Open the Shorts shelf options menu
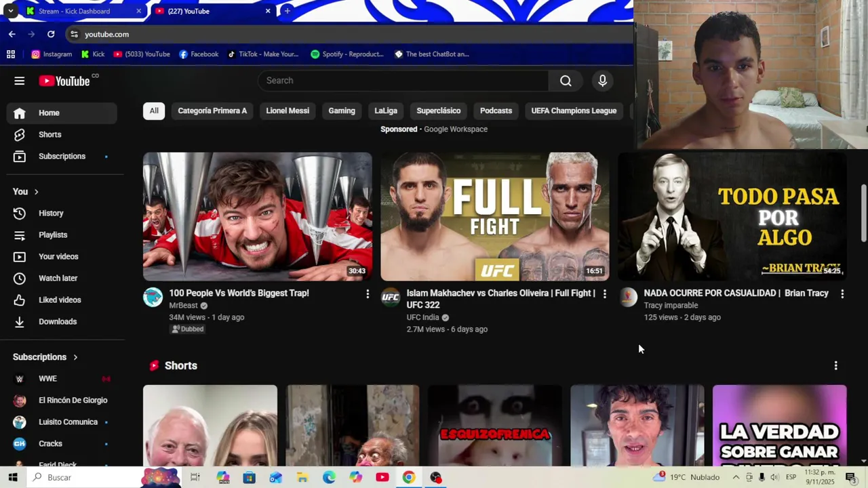Screen dimensions: 868x488 tap(835, 365)
